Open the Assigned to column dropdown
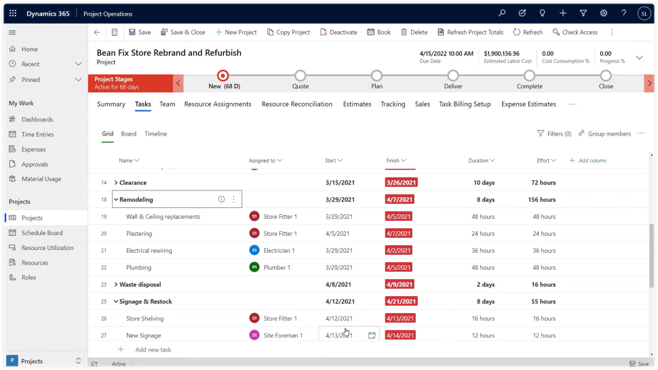This screenshot has width=658, height=370. coord(266,161)
